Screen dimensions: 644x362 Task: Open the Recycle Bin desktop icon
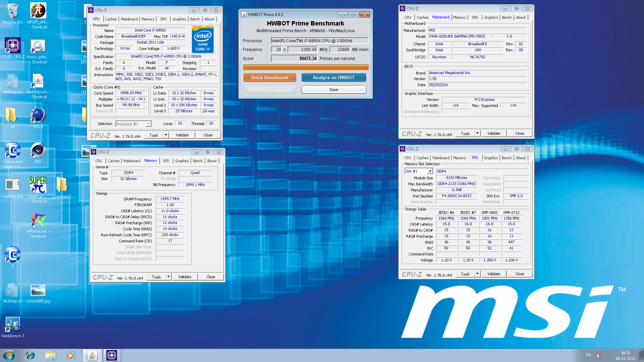12,13
